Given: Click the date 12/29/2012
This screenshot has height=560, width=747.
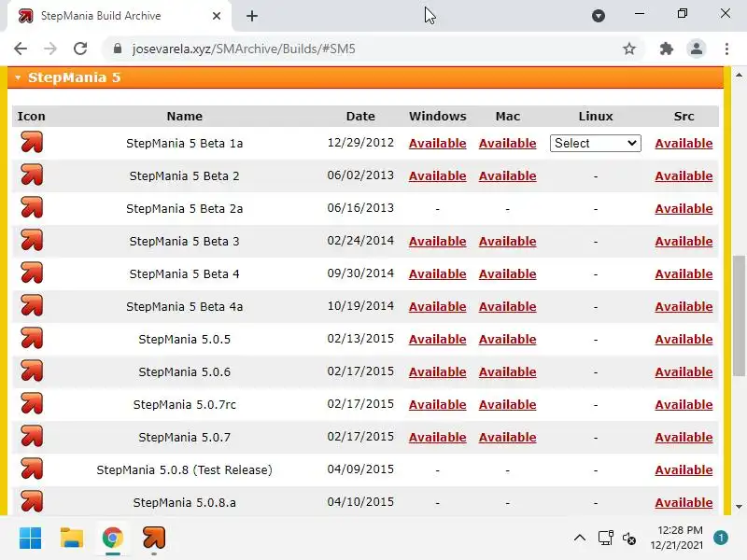Looking at the screenshot, I should [x=360, y=143].
